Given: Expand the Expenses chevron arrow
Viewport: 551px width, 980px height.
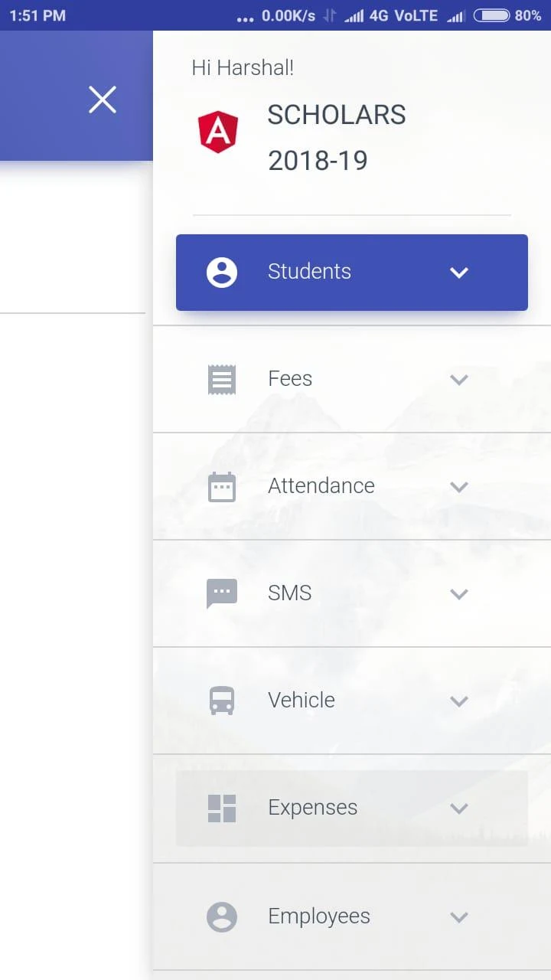Looking at the screenshot, I should coord(459,808).
